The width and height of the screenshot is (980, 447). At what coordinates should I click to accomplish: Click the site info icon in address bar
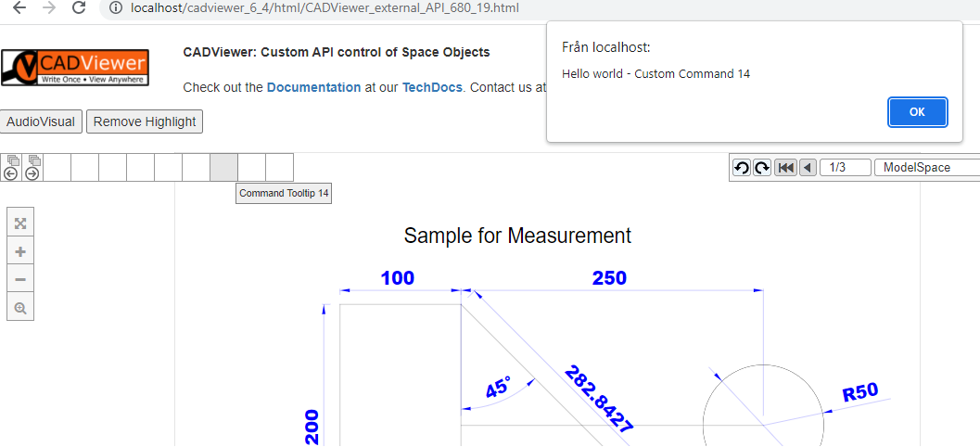(115, 8)
